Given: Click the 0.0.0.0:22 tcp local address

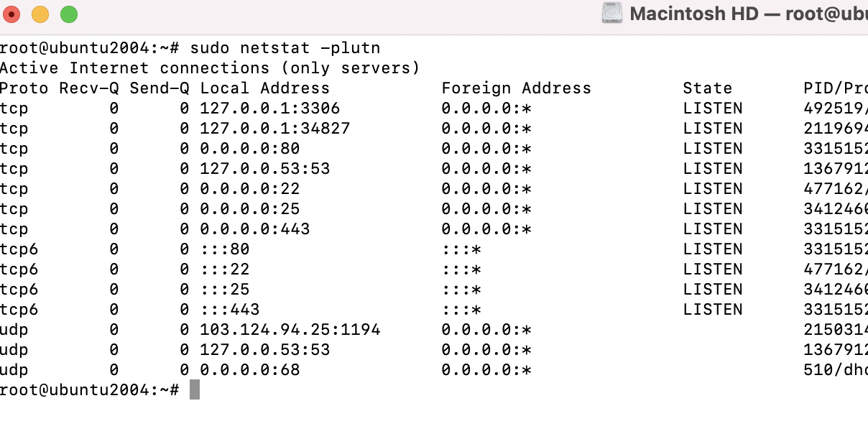Looking at the screenshot, I should 250,189.
